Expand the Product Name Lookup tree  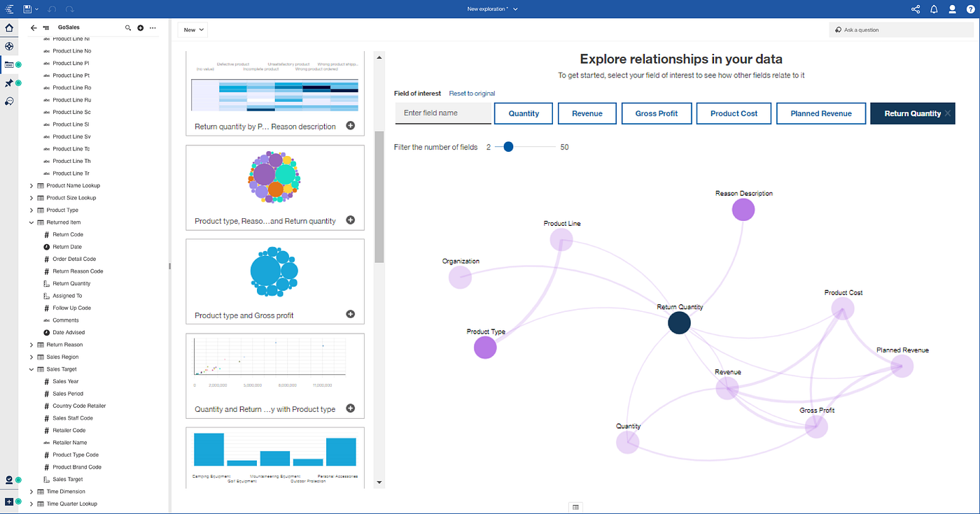pos(31,185)
